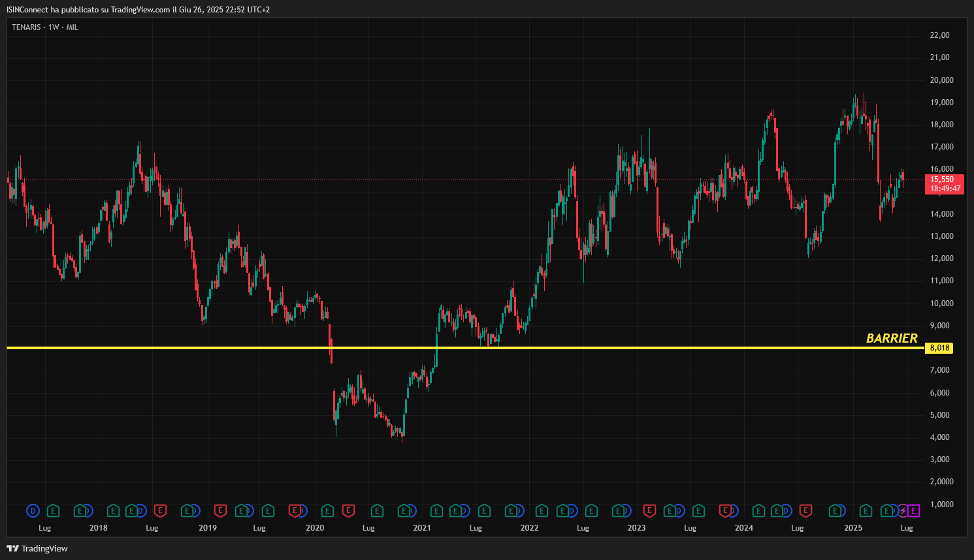The image size is (974, 560).
Task: Select the red earnings marker between Lug 2023 and 2024
Action: tap(724, 511)
